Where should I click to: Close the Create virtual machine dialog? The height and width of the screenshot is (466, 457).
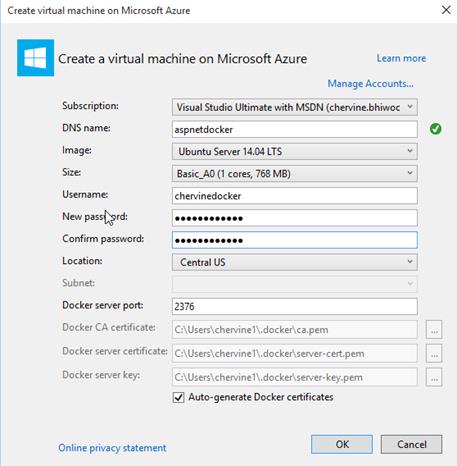pos(446,10)
